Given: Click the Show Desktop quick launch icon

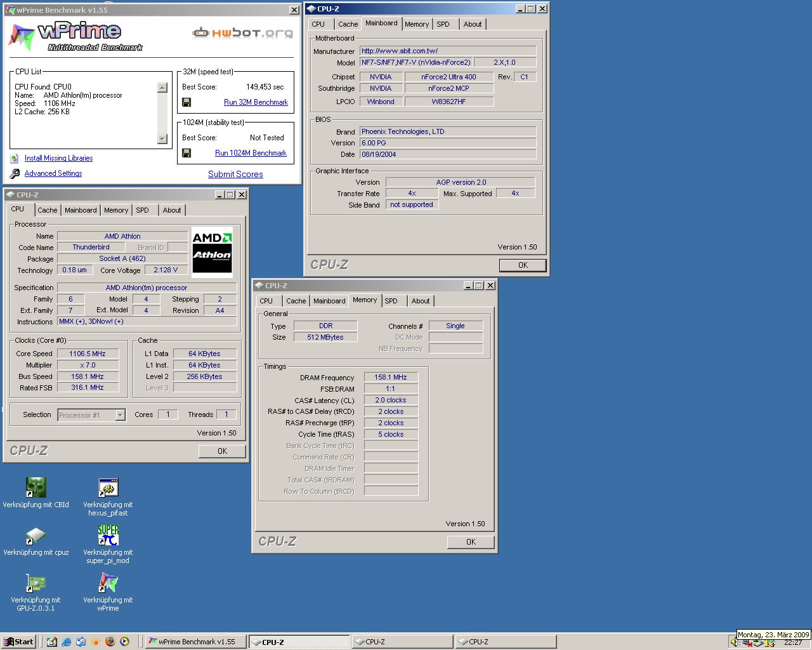Looking at the screenshot, I should pos(52,642).
